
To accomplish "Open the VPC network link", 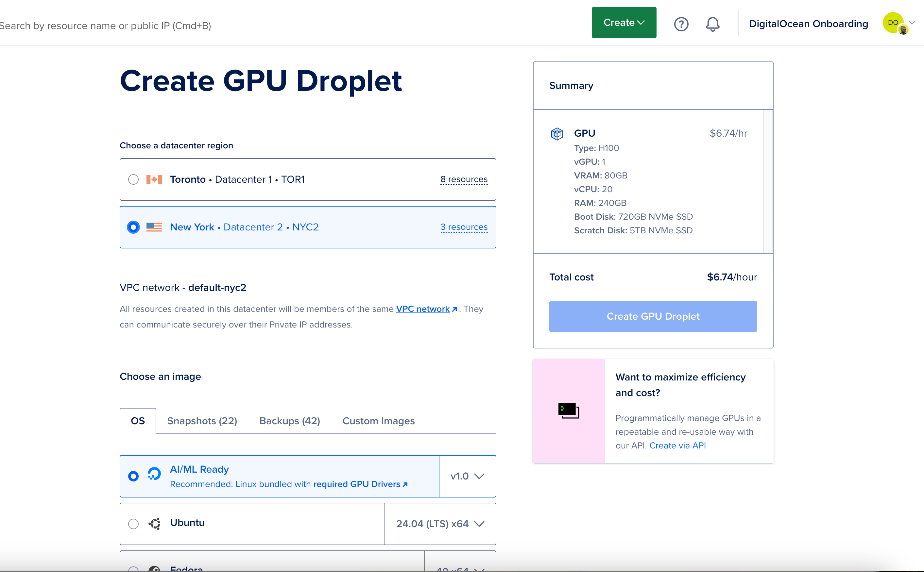I will coord(423,309).
